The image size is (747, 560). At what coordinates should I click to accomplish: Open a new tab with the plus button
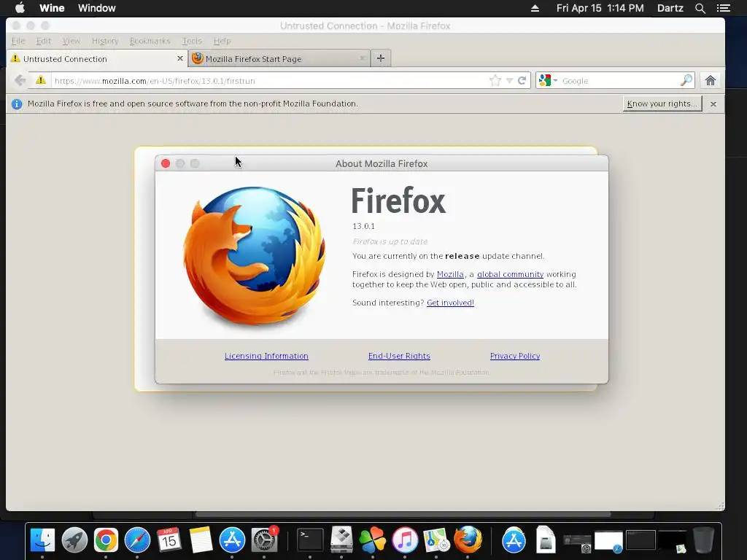[381, 58]
